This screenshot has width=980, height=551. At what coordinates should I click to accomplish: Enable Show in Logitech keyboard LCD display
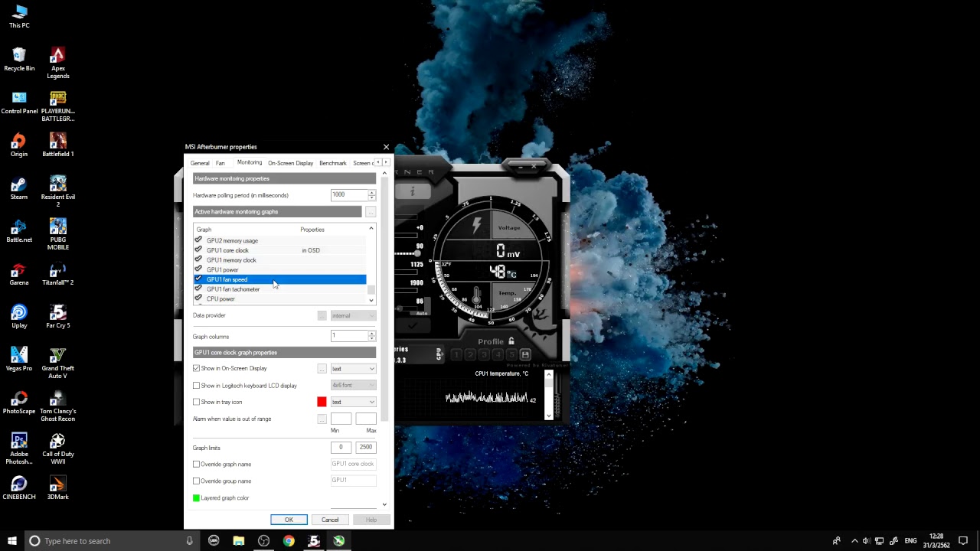[197, 386]
